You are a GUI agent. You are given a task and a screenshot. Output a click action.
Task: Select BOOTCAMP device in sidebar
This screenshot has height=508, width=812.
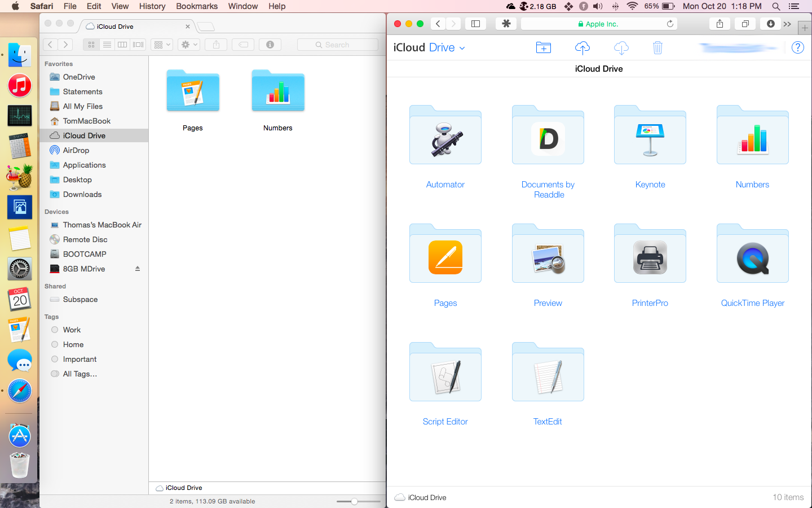(x=85, y=254)
